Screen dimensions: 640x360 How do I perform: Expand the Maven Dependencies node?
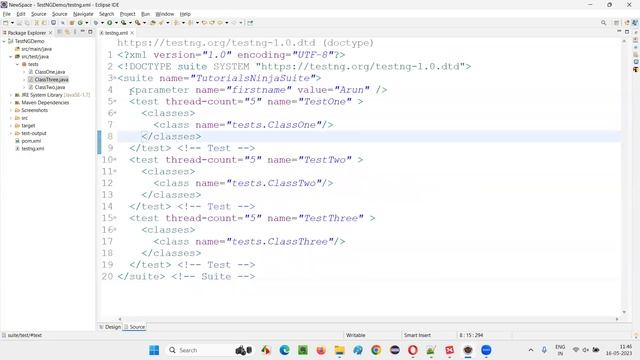(11, 103)
